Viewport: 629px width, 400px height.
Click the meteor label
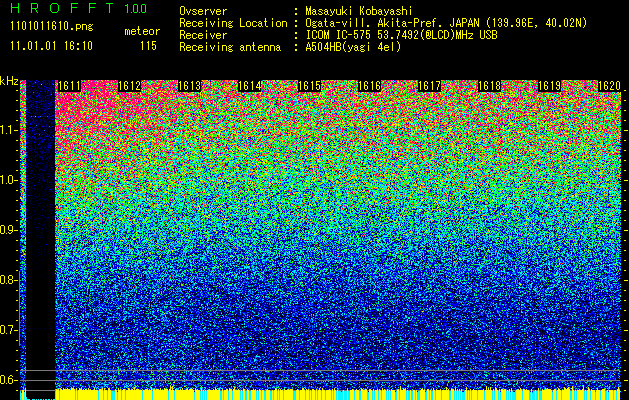coord(142,31)
